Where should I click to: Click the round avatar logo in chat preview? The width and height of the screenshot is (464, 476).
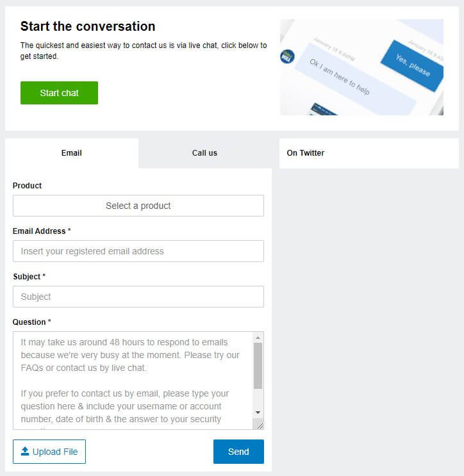(287, 56)
